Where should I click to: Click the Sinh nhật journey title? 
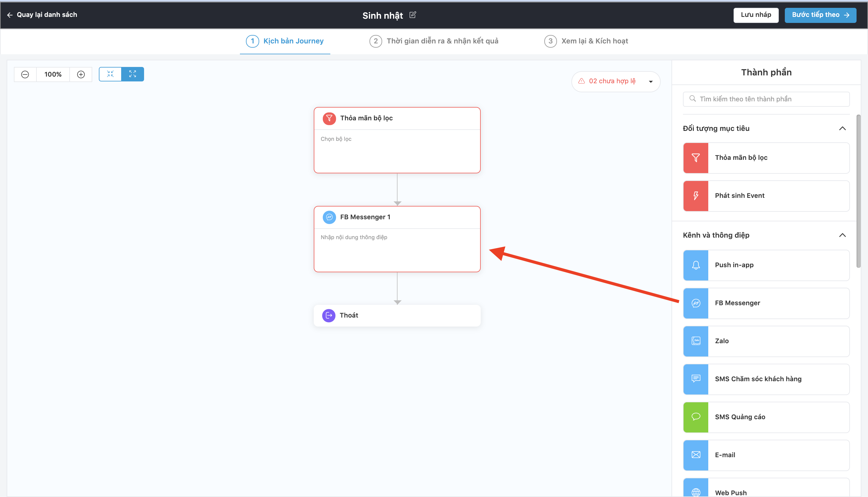click(383, 15)
